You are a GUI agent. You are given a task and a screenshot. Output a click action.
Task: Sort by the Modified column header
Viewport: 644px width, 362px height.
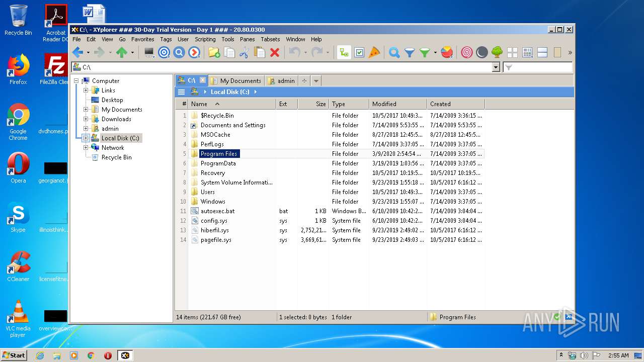pos(398,104)
